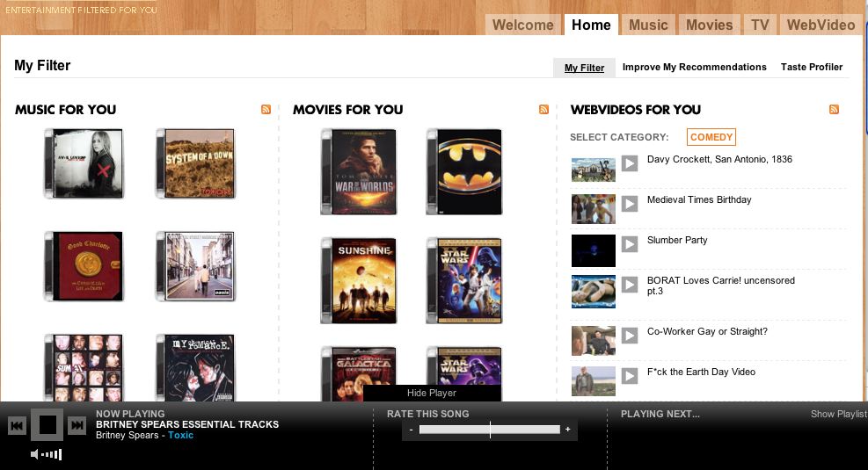Open the Movies for You RSS feed icon
The width and height of the screenshot is (868, 470).
543,110
